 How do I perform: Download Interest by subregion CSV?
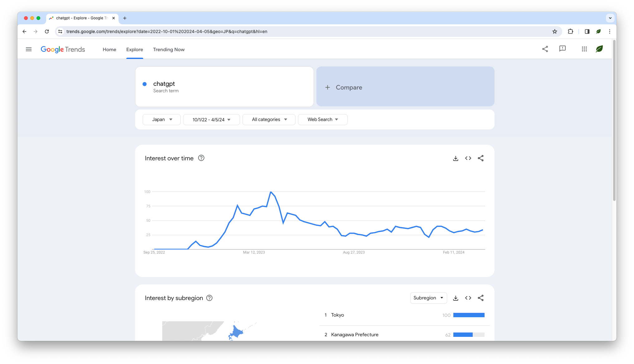(456, 298)
